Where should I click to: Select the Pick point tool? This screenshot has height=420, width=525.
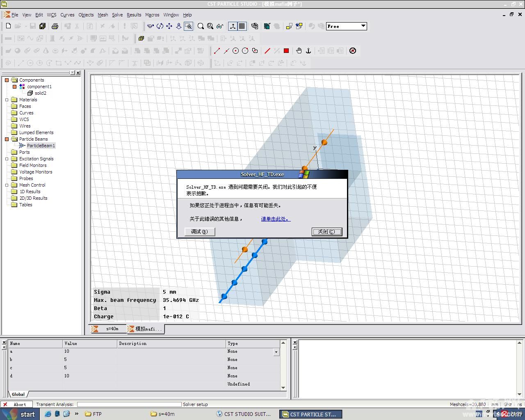tap(217, 51)
